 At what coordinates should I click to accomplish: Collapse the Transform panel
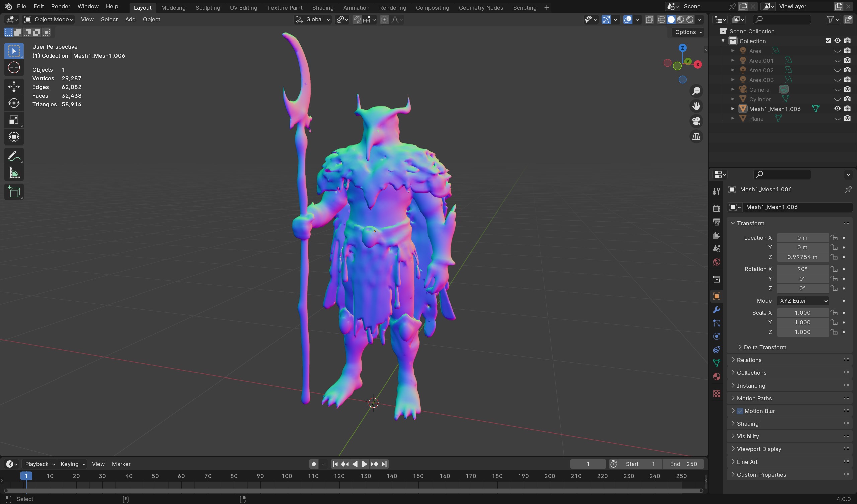coord(790,223)
